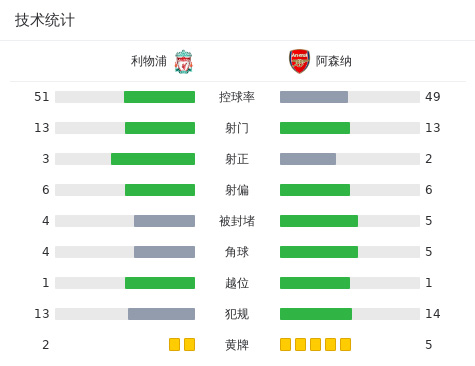This screenshot has height=366, width=475.
Task: Click Arsenal's green 角球 bar
Action: click(x=319, y=252)
